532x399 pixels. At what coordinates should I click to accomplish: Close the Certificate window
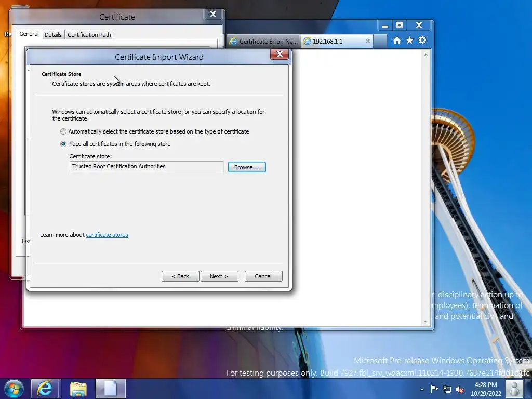[x=213, y=14]
